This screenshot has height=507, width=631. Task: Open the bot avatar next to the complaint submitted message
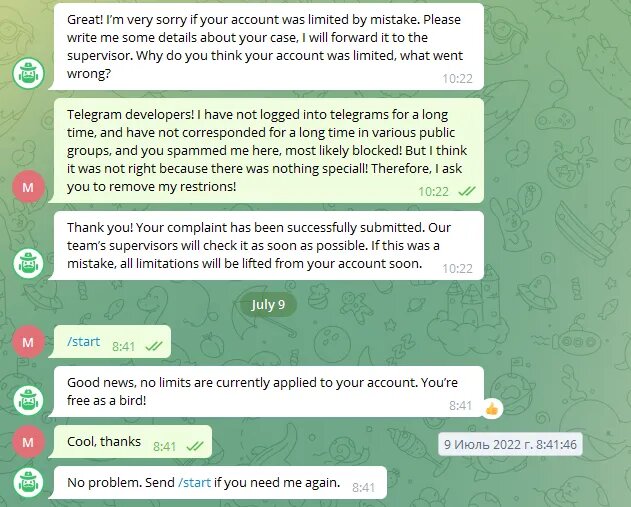pyautogui.click(x=28, y=264)
